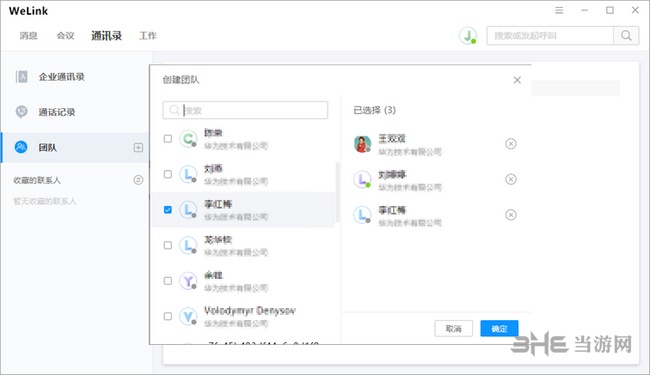This screenshot has width=650, height=375.
Task: Click the search magnifier button
Action: (626, 36)
